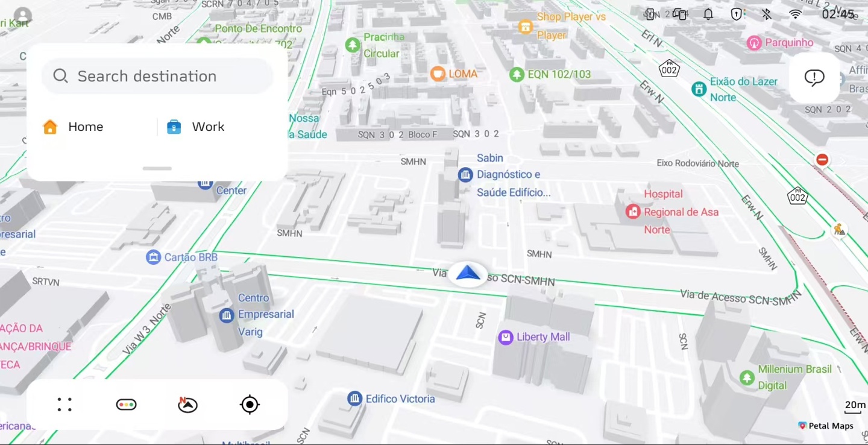The image size is (868, 445).
Task: Select the Sabin Diagnóstico e Saúde pin
Action: (465, 175)
